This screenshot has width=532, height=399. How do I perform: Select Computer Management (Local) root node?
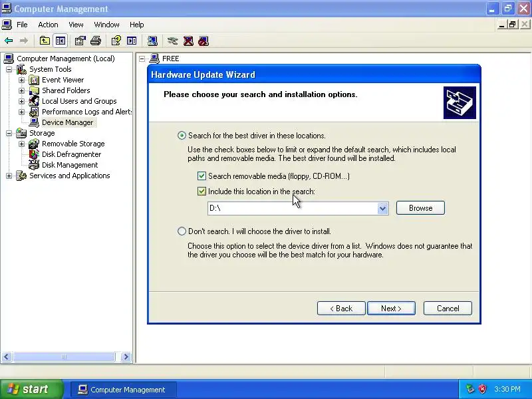click(66, 59)
